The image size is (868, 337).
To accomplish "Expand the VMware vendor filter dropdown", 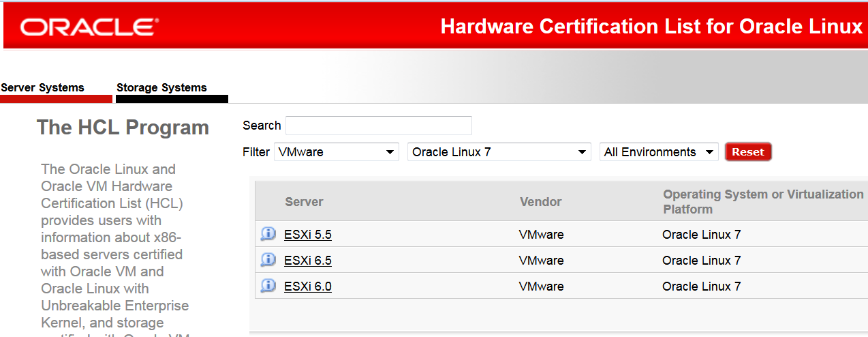I will point(336,152).
